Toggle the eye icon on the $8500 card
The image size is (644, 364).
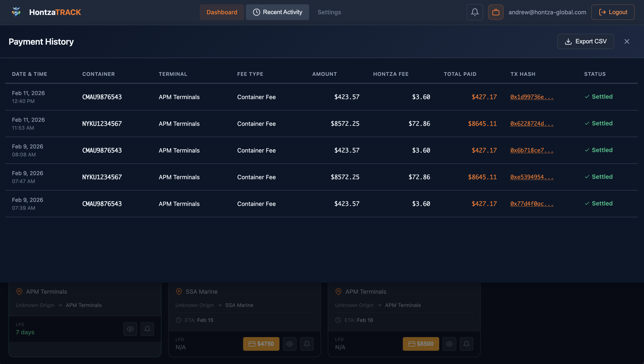pyautogui.click(x=449, y=344)
